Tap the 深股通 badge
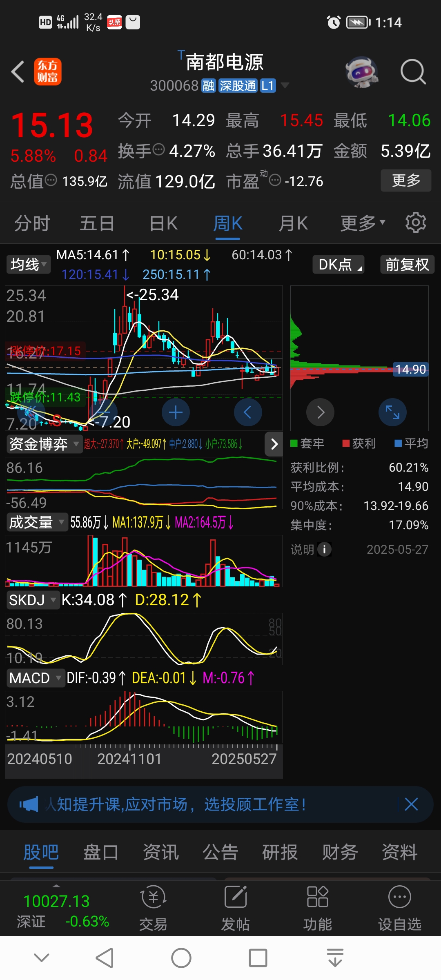This screenshot has width=441, height=980. [x=238, y=85]
